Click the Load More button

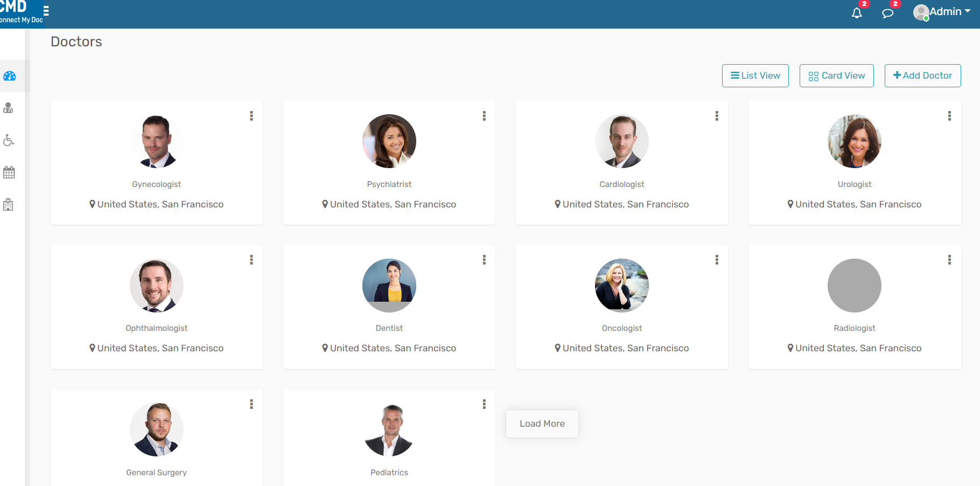click(542, 423)
